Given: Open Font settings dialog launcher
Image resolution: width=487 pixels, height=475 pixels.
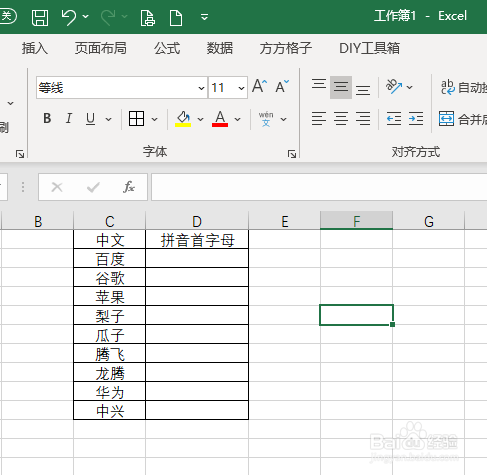Looking at the screenshot, I should point(292,154).
